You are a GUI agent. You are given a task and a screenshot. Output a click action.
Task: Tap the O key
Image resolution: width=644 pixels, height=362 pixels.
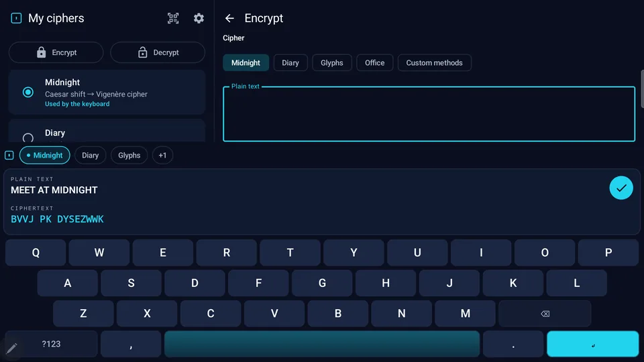(545, 253)
